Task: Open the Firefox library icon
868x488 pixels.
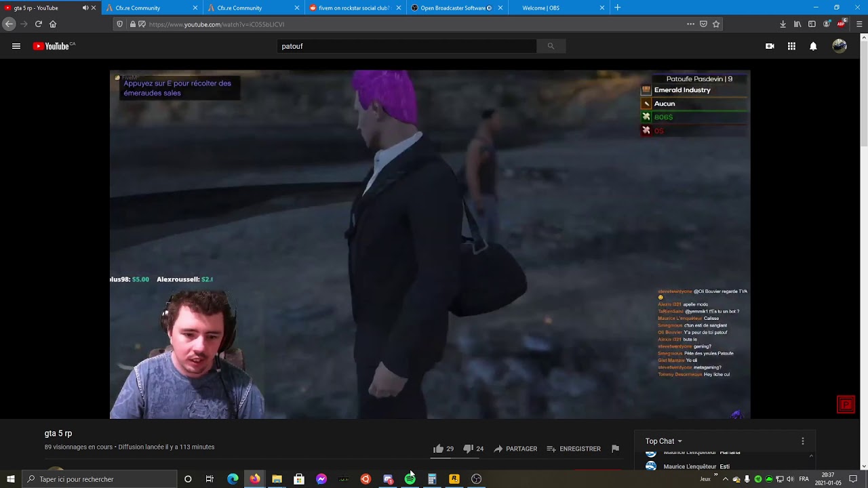Action: (797, 24)
